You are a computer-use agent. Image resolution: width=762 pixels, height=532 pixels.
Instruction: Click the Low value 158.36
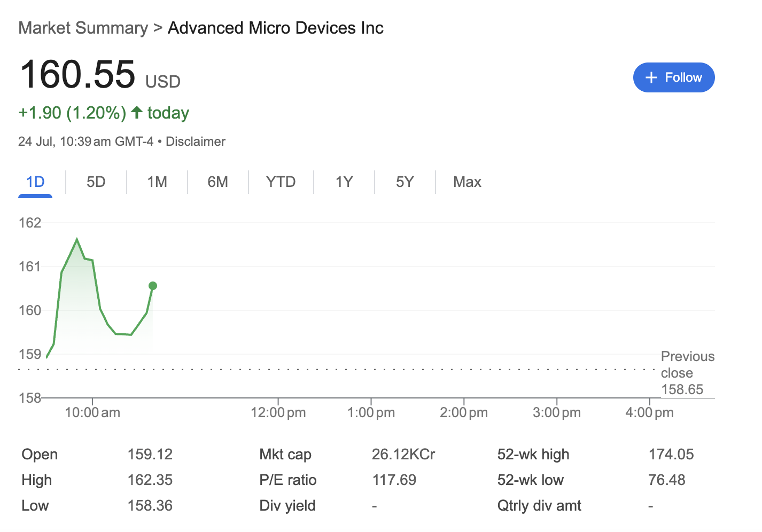pyautogui.click(x=150, y=506)
